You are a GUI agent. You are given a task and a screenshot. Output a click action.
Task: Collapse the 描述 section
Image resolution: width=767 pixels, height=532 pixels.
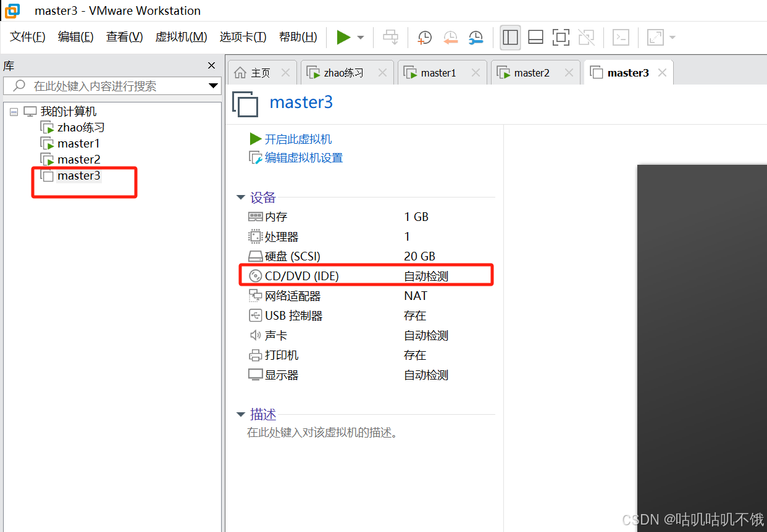pyautogui.click(x=241, y=415)
